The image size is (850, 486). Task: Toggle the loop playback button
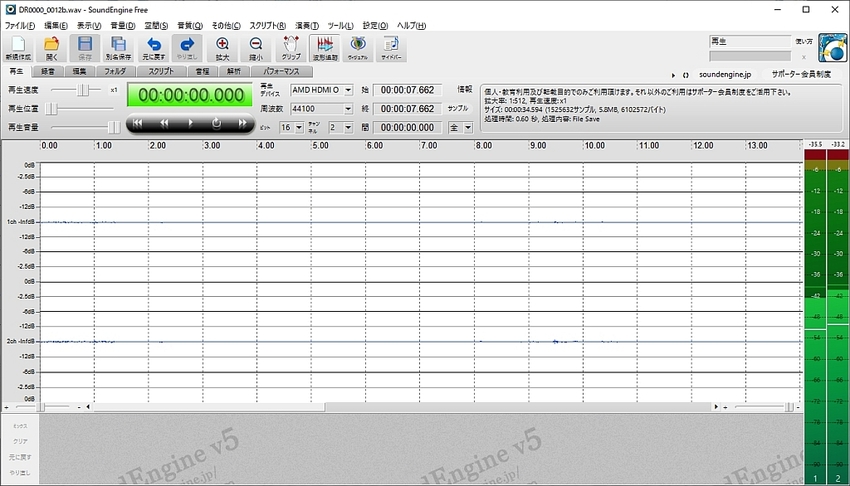(216, 124)
